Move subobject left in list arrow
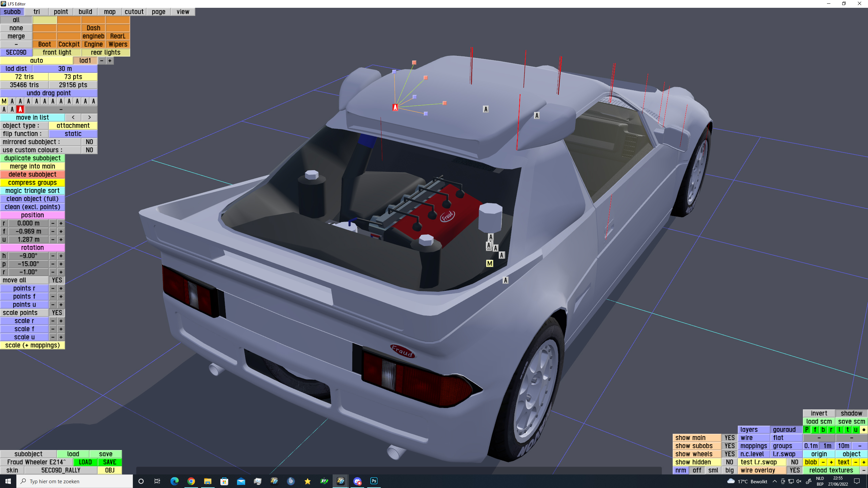868x488 pixels. [x=73, y=117]
